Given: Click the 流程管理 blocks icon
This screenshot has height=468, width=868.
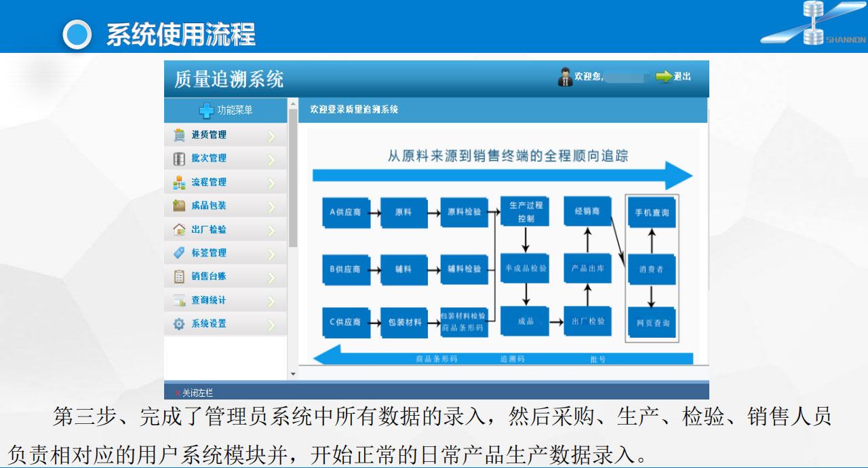Looking at the screenshot, I should click(x=179, y=182).
